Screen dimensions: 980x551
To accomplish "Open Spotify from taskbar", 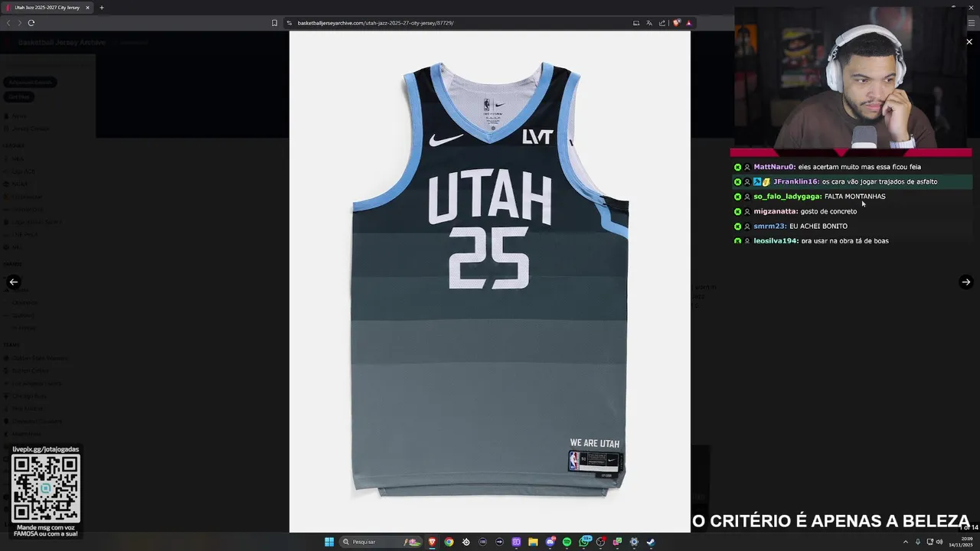I will pyautogui.click(x=567, y=542).
